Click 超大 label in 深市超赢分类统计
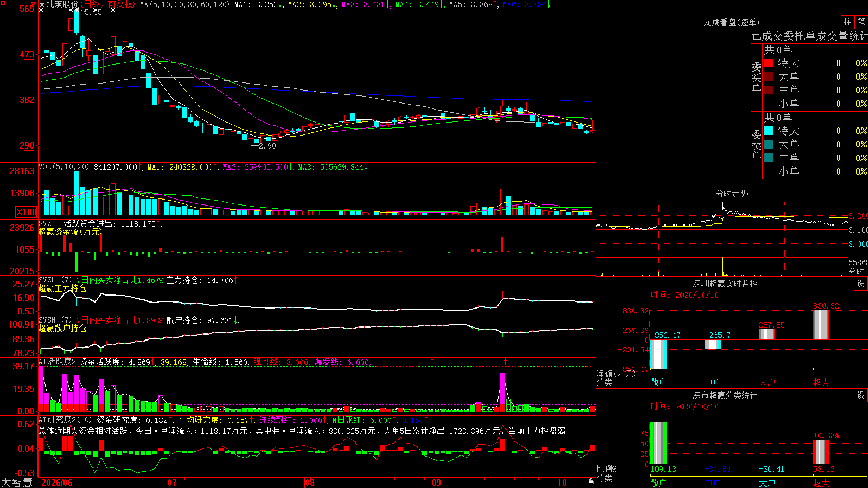 click(821, 483)
